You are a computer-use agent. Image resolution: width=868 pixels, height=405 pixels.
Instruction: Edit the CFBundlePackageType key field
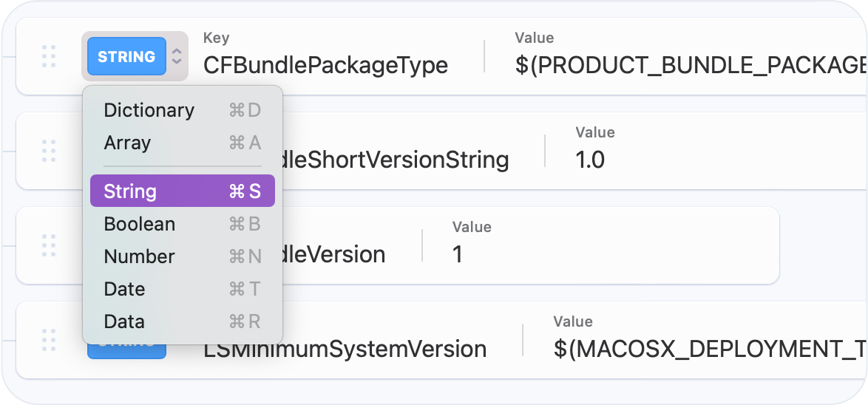325,65
